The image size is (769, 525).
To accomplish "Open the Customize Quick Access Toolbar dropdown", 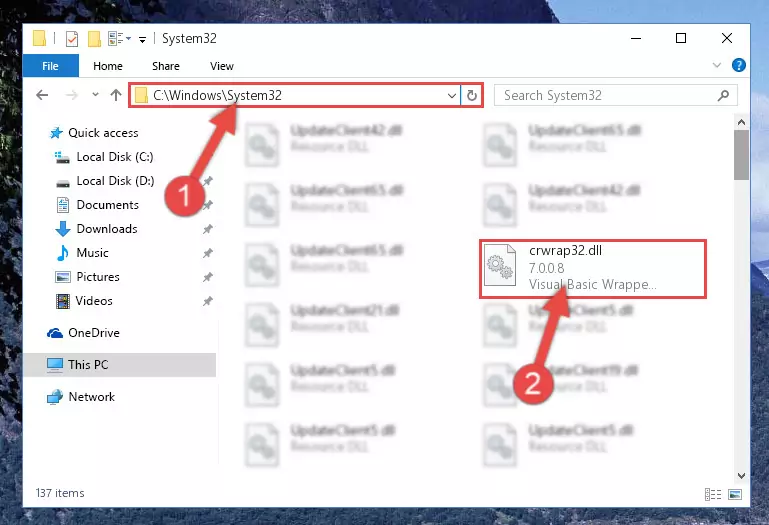I will (x=142, y=39).
